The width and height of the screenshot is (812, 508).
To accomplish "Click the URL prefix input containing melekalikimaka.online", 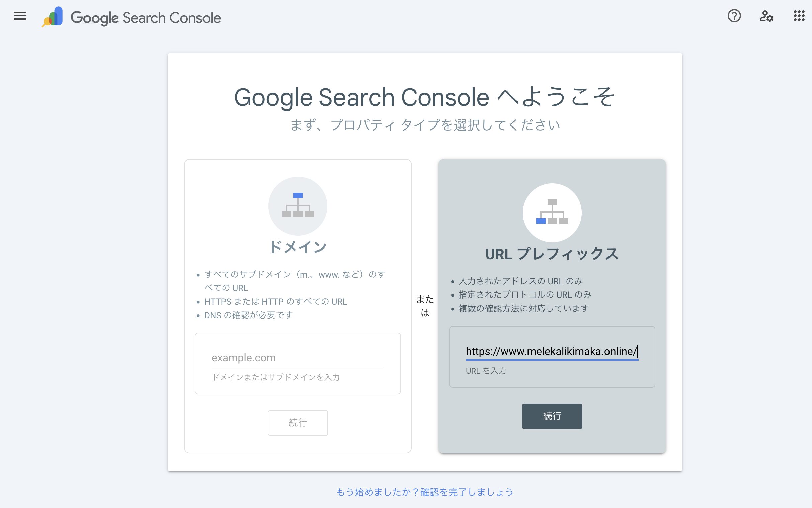I will [x=552, y=351].
